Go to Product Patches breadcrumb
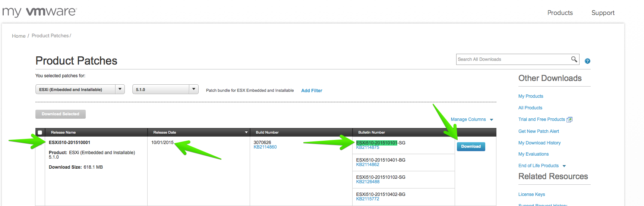Screen dimensions: 644x206 click(50, 36)
